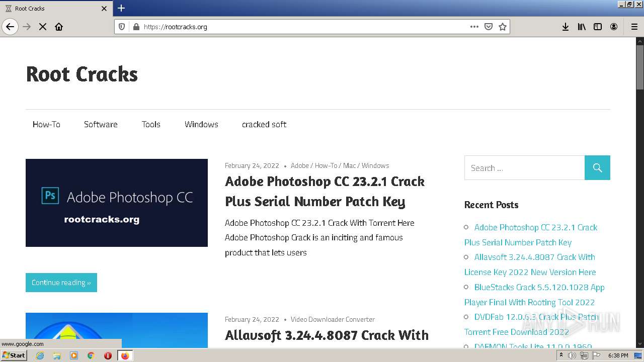The width and height of the screenshot is (644, 362).
Task: Open the downloads panel
Action: [566, 27]
